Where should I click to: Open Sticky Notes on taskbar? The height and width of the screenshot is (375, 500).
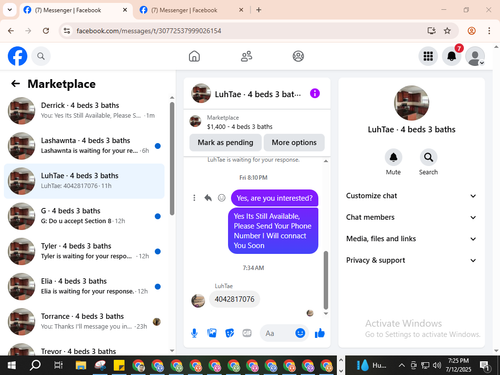(x=119, y=365)
